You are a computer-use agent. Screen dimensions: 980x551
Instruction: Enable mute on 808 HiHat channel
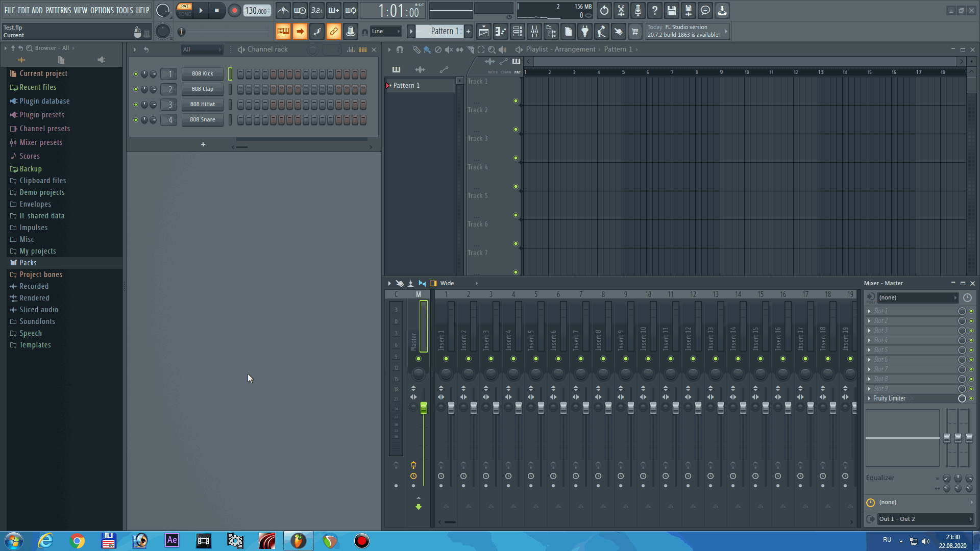coord(135,104)
